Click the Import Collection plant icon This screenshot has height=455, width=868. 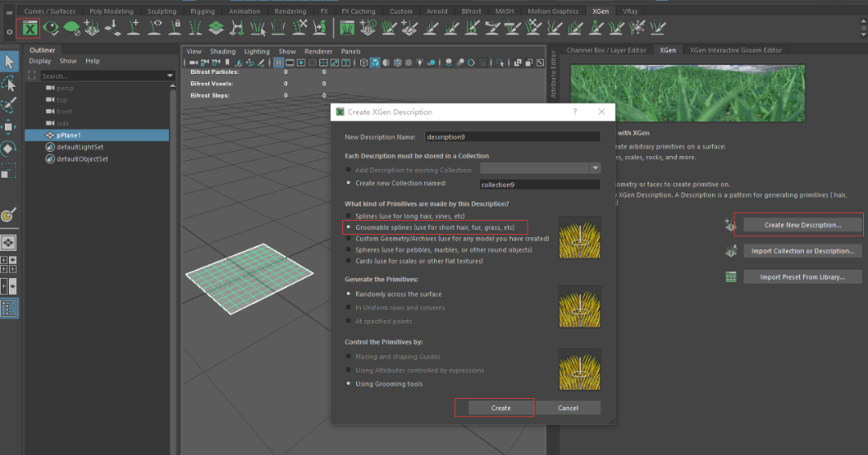pyautogui.click(x=731, y=251)
